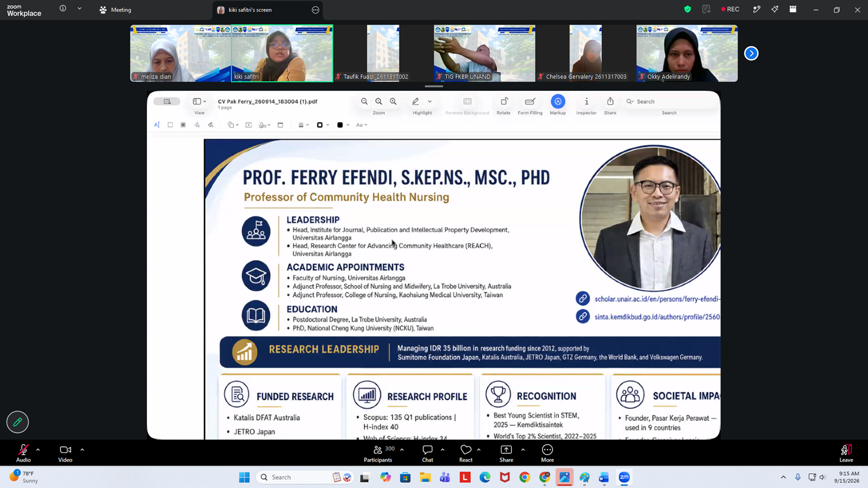The image size is (868, 488).
Task: Expand the dropdown arrow beside meeting info
Action: click(80, 8)
